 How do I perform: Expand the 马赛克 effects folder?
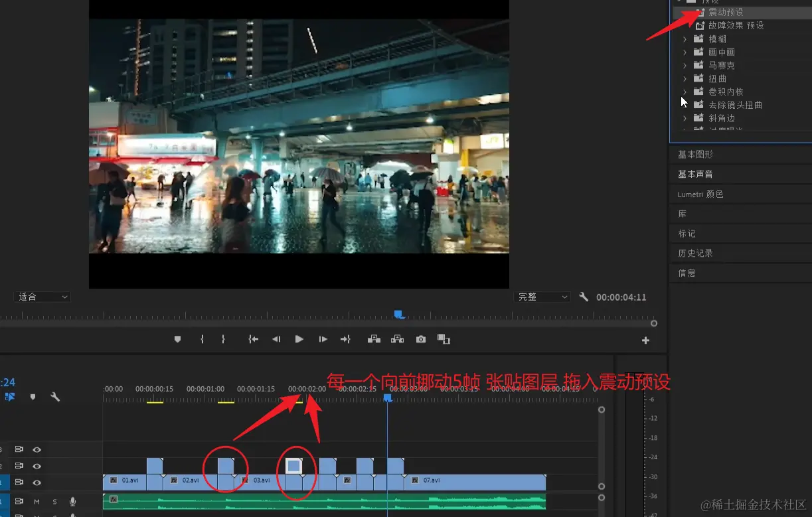pyautogui.click(x=685, y=66)
